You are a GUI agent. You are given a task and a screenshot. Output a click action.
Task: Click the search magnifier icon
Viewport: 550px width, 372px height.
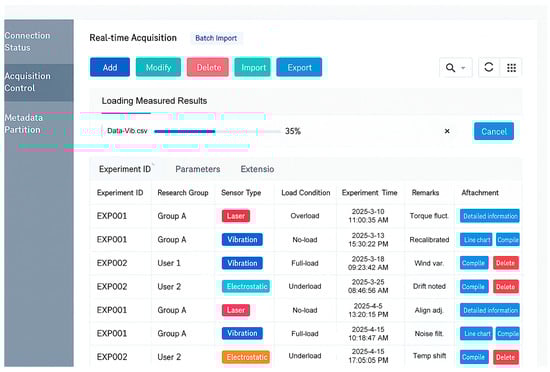tap(450, 67)
